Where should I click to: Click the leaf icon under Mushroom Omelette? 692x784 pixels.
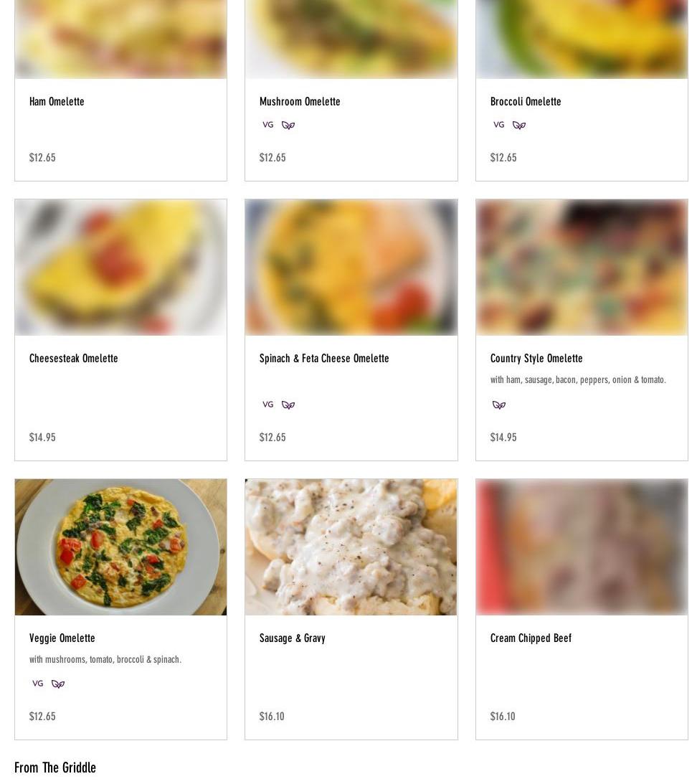click(288, 126)
